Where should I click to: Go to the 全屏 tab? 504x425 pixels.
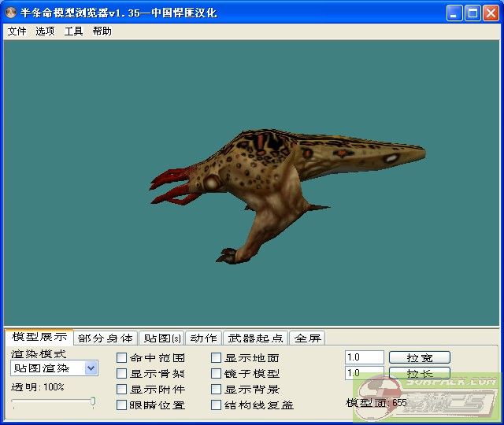[x=307, y=338]
